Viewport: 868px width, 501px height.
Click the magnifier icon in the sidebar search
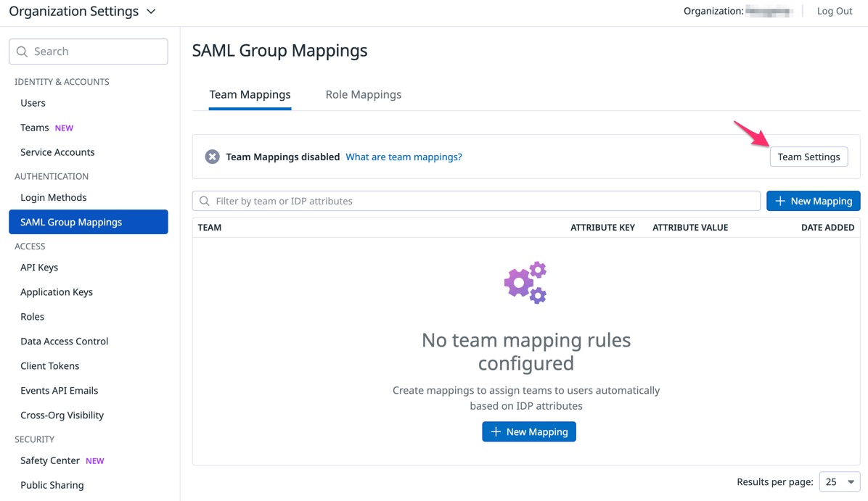click(x=24, y=51)
